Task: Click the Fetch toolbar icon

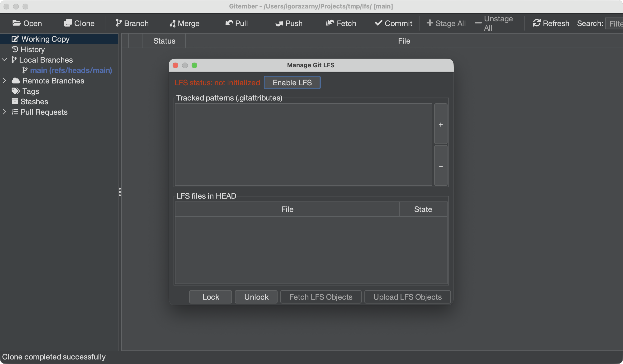Action: [330, 23]
